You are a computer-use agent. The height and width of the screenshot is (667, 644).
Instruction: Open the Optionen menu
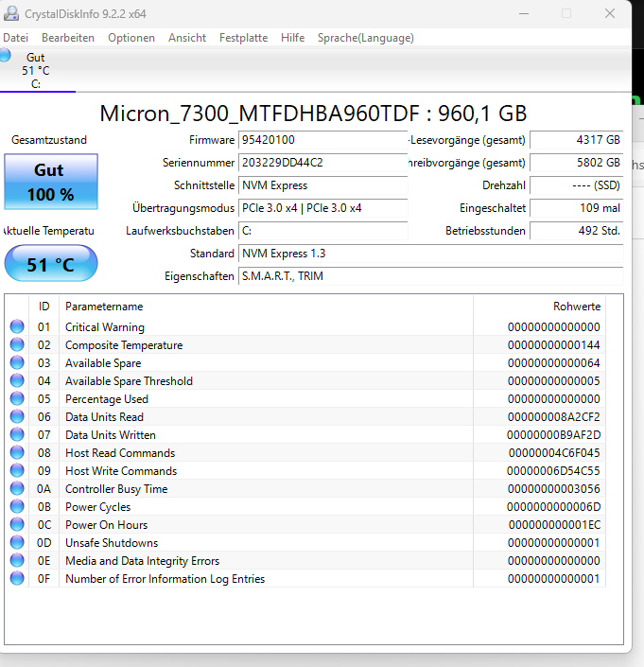[x=131, y=38]
